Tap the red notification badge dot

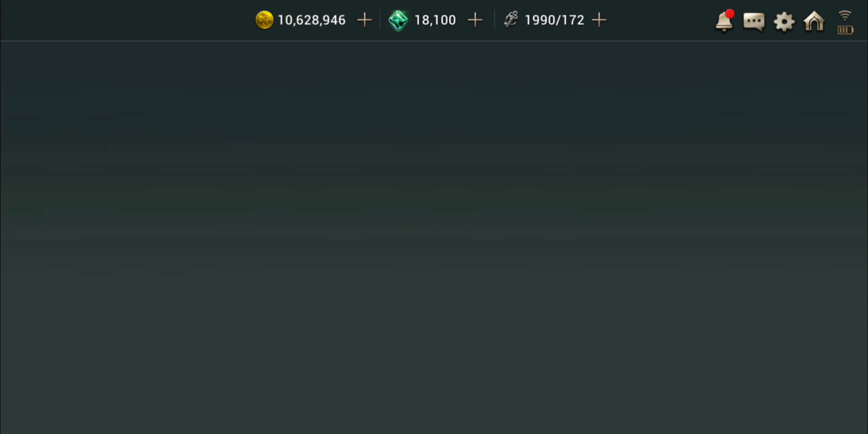tap(730, 14)
